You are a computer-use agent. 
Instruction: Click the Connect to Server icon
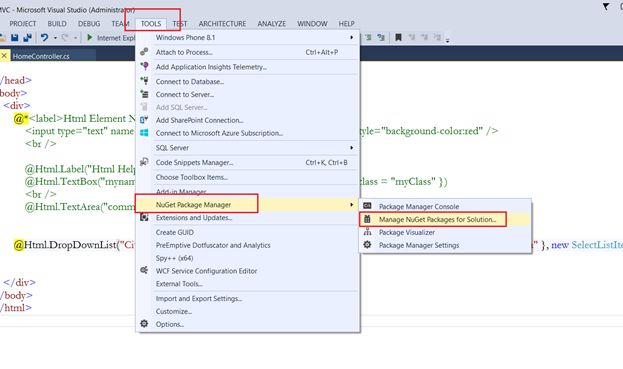tap(144, 94)
